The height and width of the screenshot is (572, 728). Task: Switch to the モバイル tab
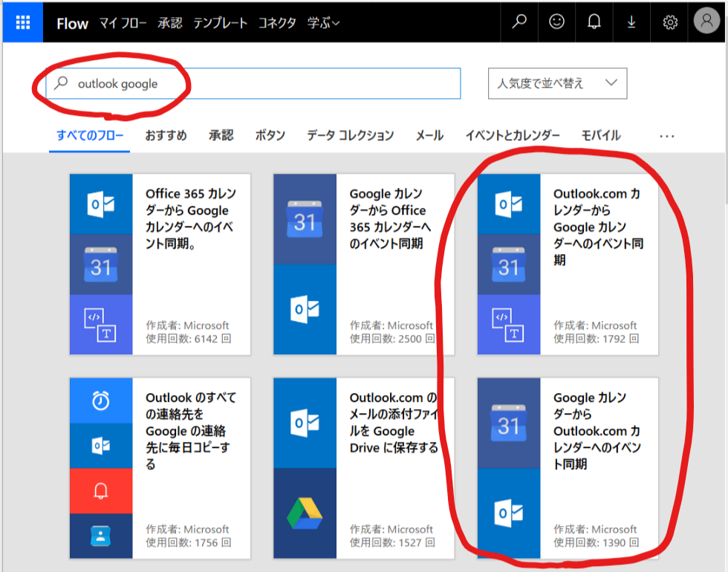click(x=601, y=135)
